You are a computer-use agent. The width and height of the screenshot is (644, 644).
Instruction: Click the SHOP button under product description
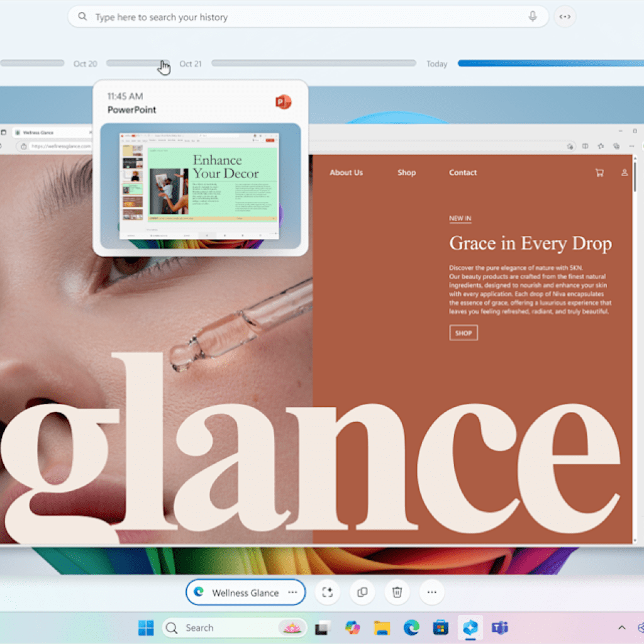(464, 333)
